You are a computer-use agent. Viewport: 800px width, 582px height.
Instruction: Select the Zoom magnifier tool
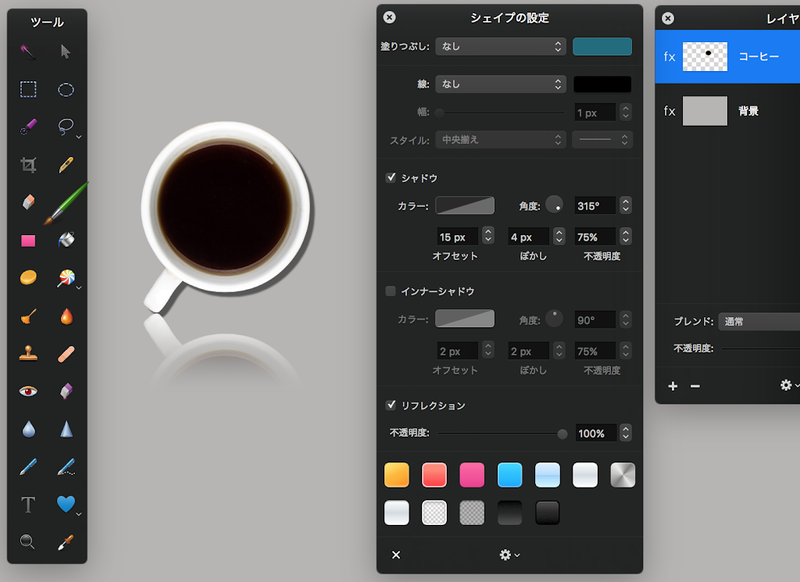(28, 541)
